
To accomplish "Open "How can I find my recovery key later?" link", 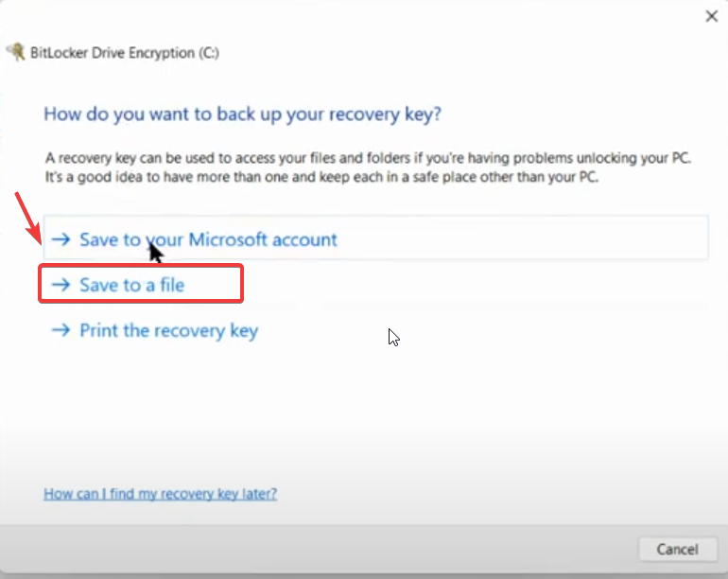I will 161,494.
